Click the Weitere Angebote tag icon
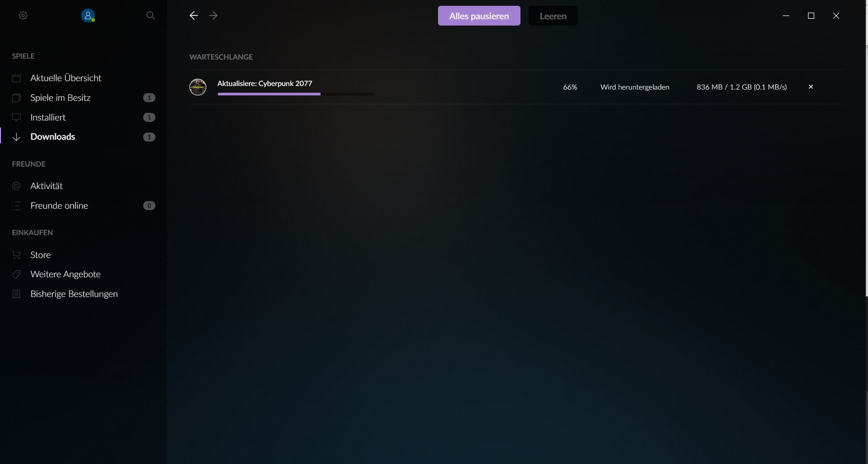The width and height of the screenshot is (868, 464). 17,274
